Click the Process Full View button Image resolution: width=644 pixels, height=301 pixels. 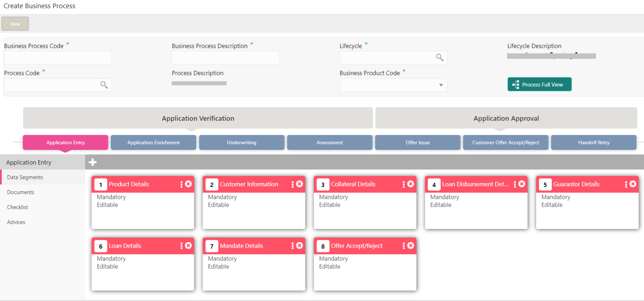[539, 85]
